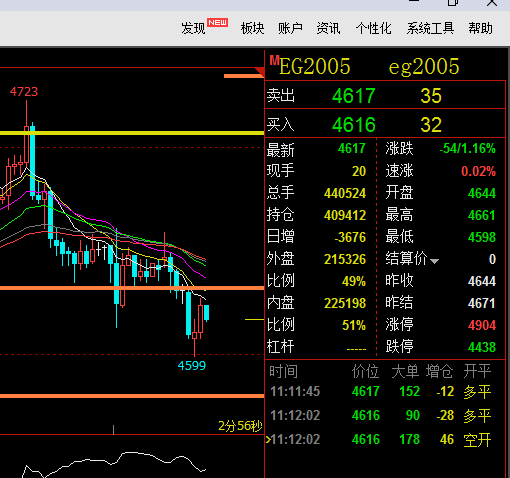
Task: Click the orange support line at 4599
Action: 132,396
